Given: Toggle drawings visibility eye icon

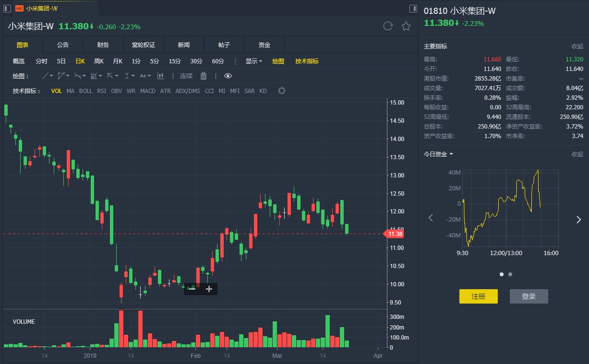Looking at the screenshot, I should 228,76.
